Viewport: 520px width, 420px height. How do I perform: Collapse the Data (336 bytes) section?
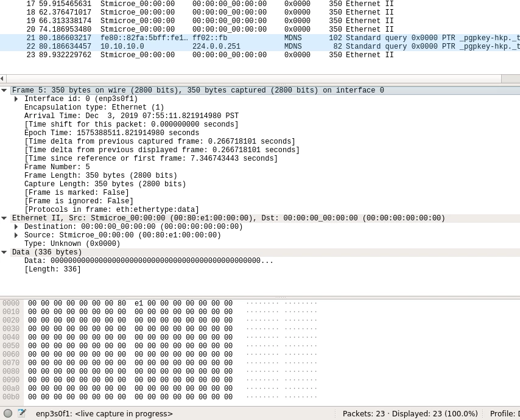click(x=4, y=252)
